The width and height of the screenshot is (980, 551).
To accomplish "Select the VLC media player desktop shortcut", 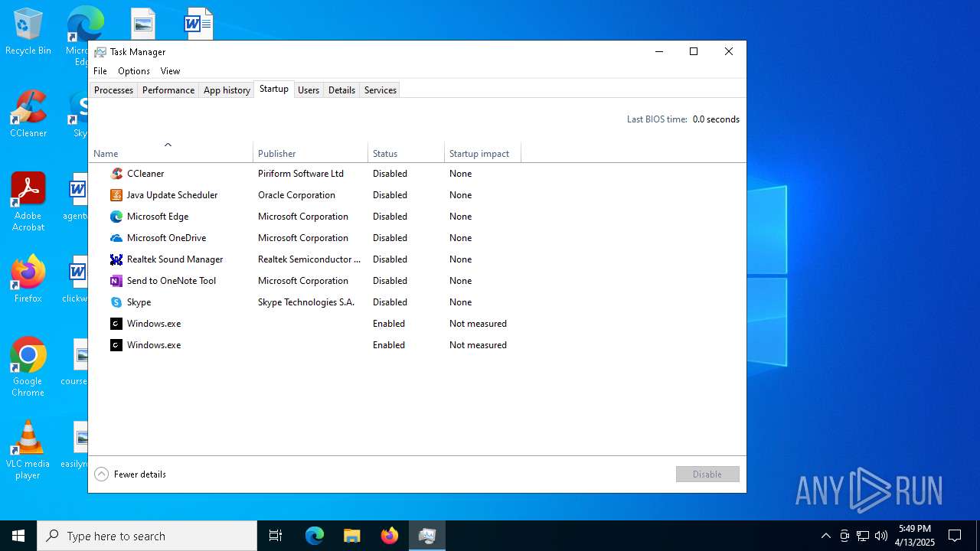I will coord(28,450).
